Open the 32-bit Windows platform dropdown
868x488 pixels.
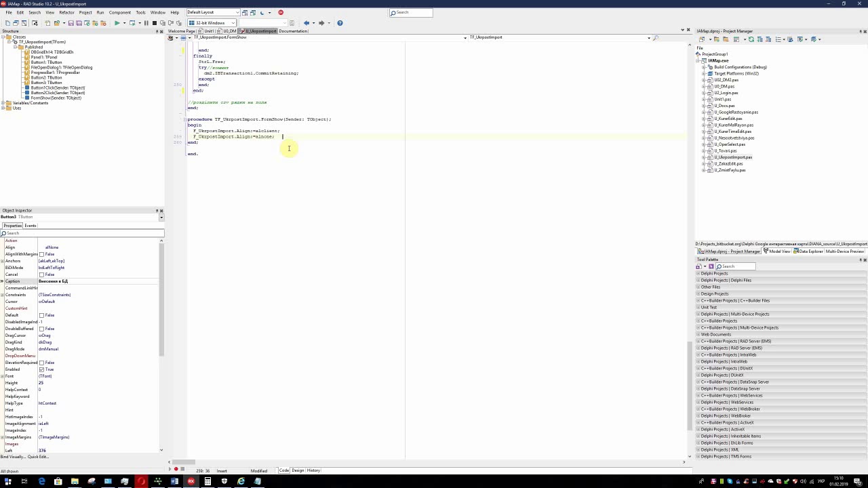[x=233, y=23]
